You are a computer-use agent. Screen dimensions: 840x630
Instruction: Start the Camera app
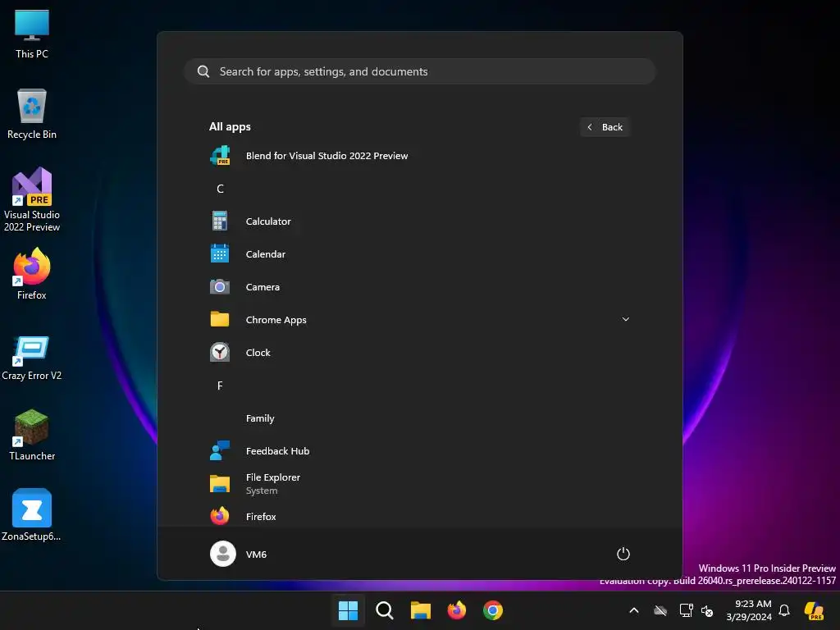click(419, 287)
